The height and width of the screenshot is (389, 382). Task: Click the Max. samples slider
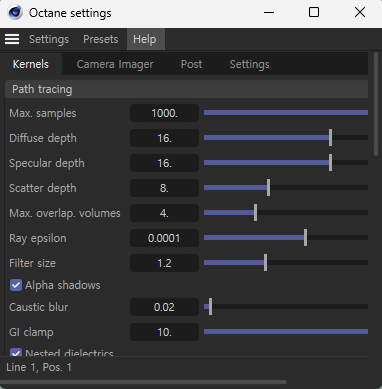tap(286, 113)
